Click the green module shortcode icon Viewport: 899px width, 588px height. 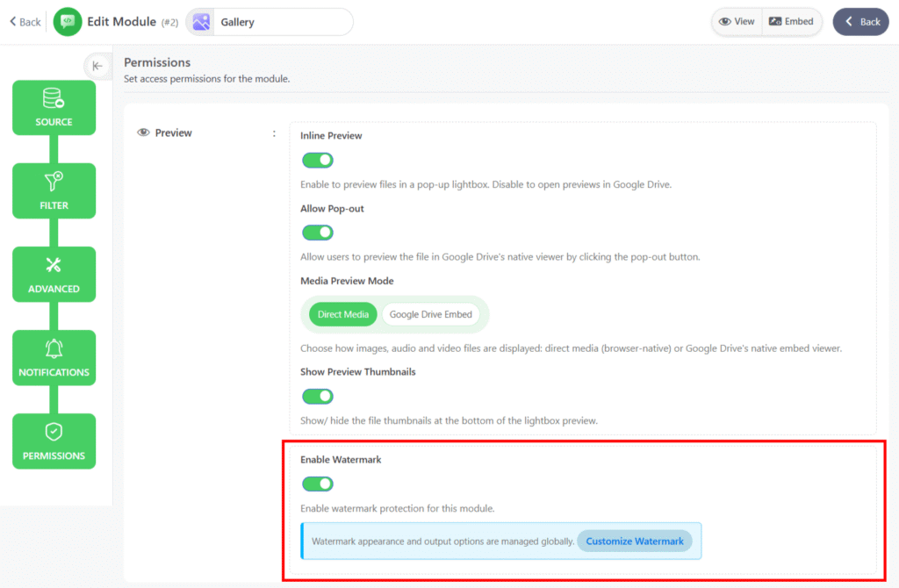click(x=68, y=22)
